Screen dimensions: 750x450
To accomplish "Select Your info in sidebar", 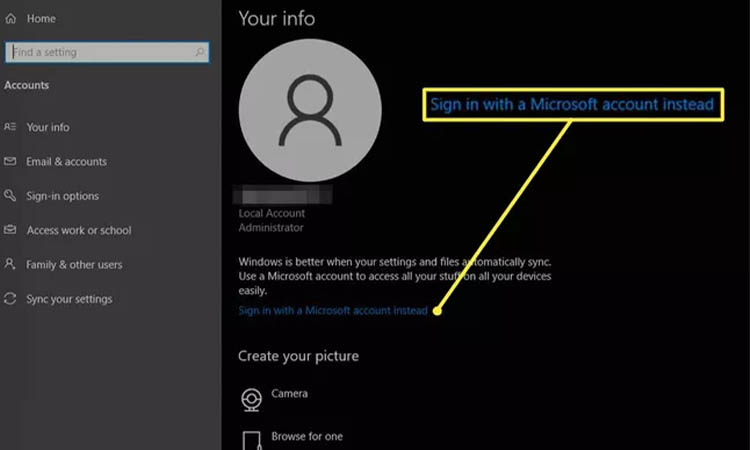I will coord(48,127).
